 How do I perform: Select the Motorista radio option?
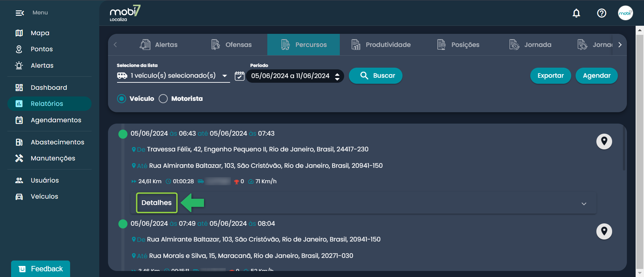(x=163, y=99)
